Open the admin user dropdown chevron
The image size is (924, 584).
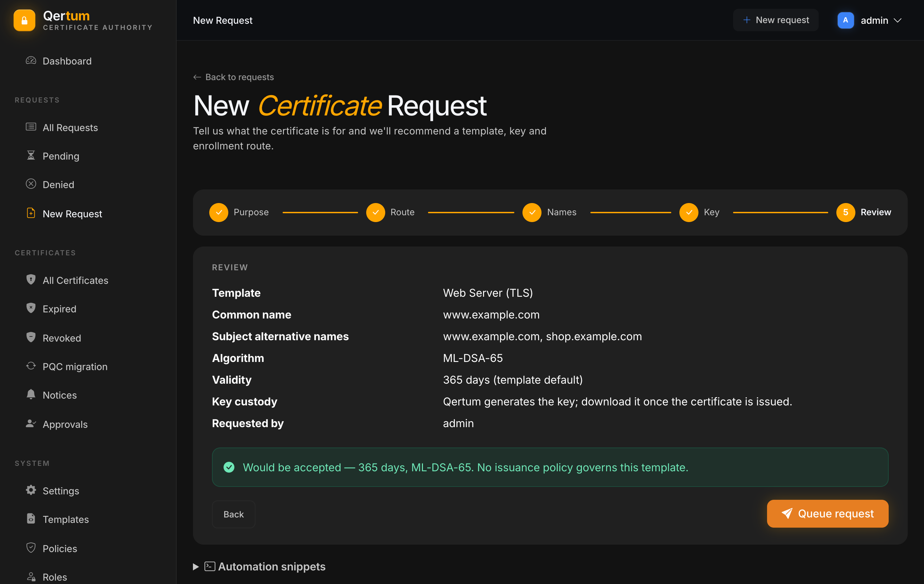897,20
